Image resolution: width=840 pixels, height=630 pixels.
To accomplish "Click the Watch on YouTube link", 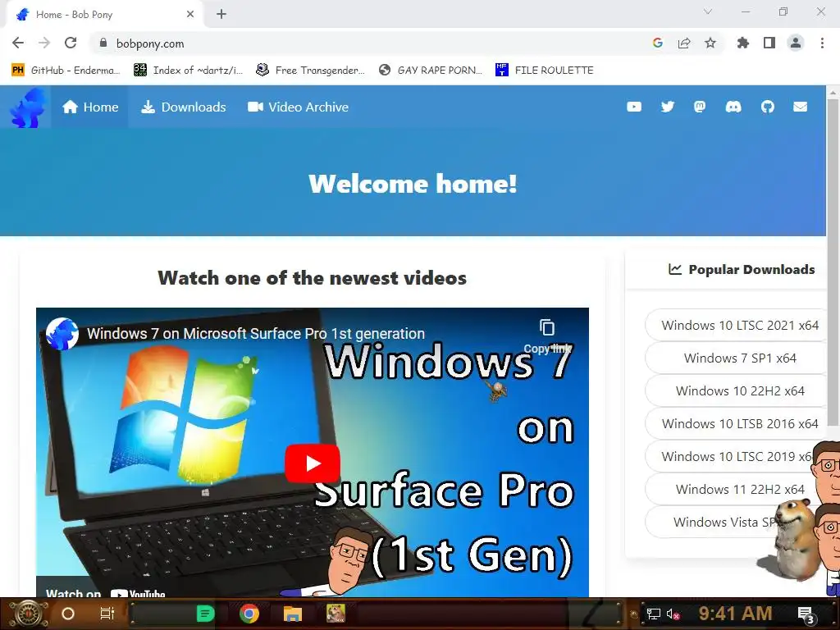I will [106, 592].
